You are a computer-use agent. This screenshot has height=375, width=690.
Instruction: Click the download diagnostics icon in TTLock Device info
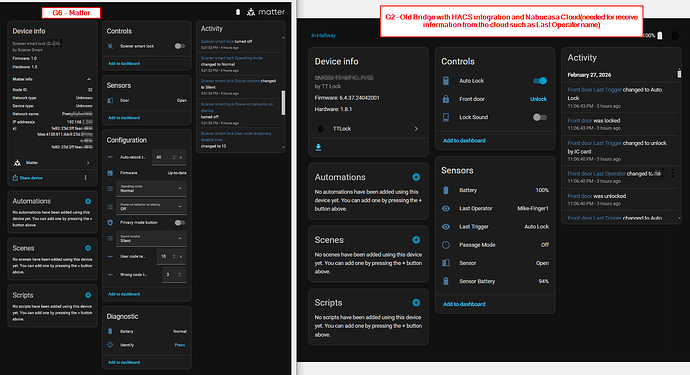pyautogui.click(x=318, y=147)
